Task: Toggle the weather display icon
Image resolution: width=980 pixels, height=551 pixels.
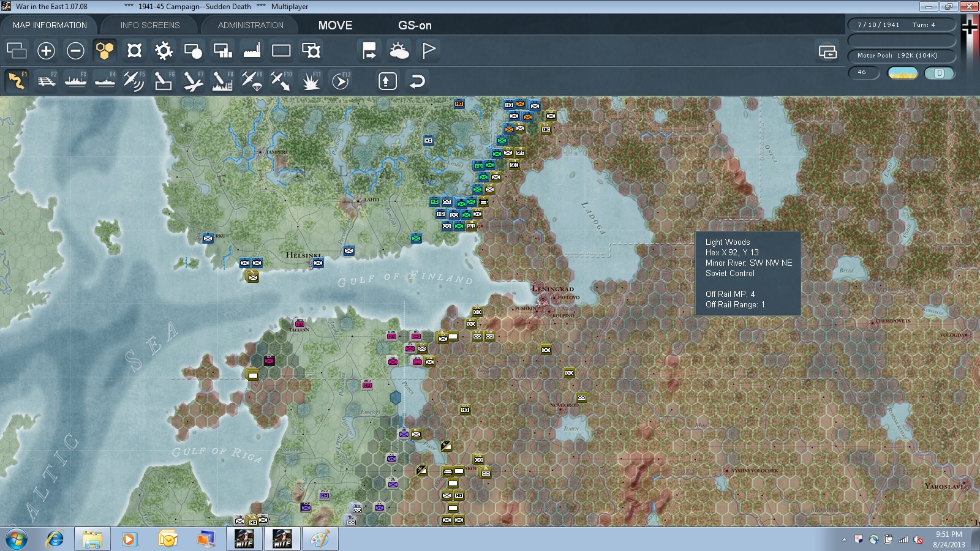Action: [x=399, y=50]
